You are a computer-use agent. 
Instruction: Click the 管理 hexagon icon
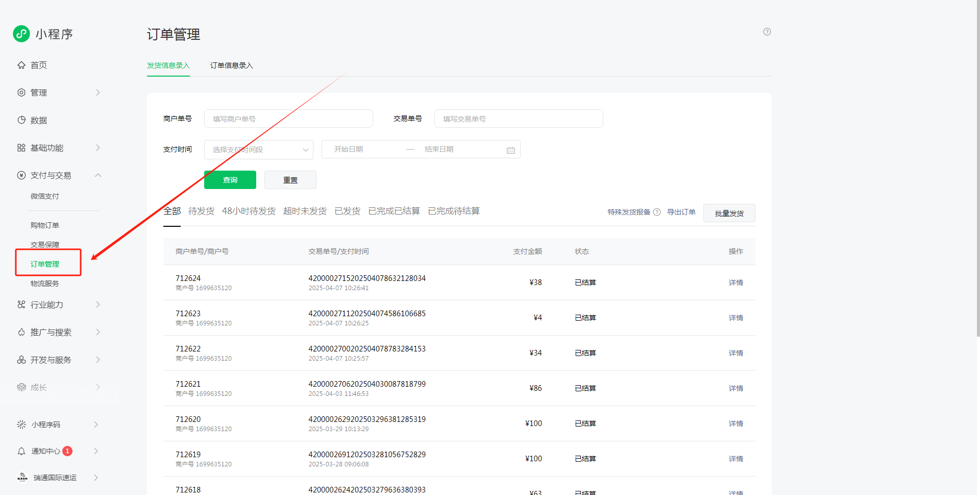[21, 92]
